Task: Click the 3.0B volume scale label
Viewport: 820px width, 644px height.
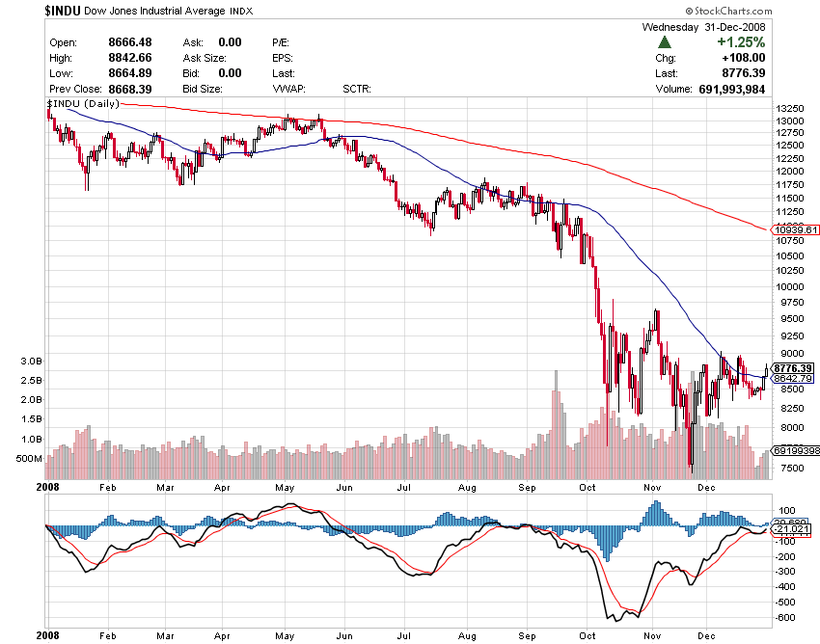Action: [x=29, y=361]
